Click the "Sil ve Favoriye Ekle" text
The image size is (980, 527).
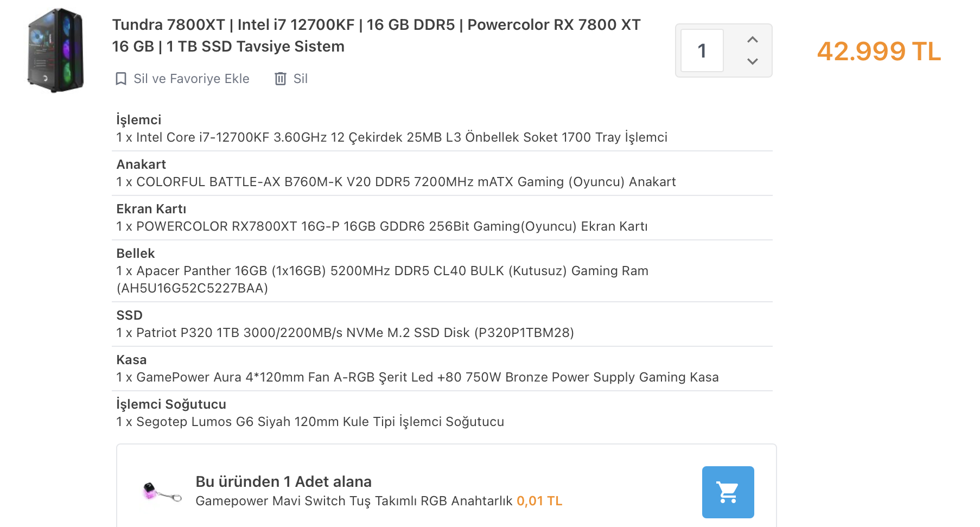pyautogui.click(x=192, y=79)
